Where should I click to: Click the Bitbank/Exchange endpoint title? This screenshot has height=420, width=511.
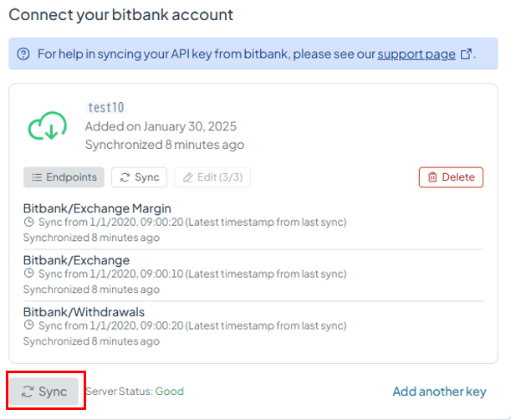click(x=77, y=260)
